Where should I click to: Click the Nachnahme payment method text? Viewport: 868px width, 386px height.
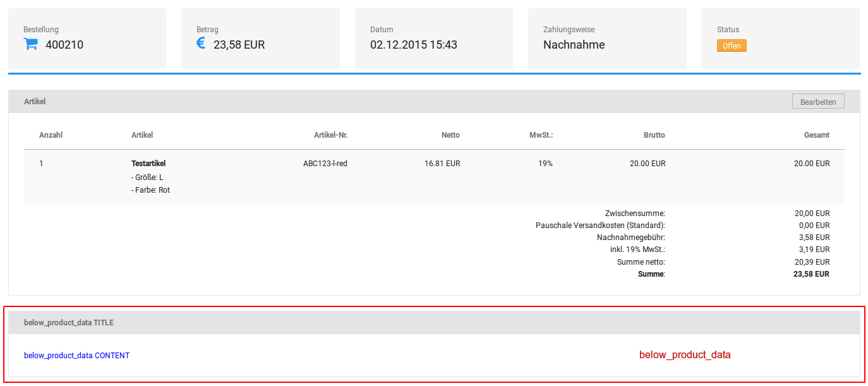[x=574, y=45]
